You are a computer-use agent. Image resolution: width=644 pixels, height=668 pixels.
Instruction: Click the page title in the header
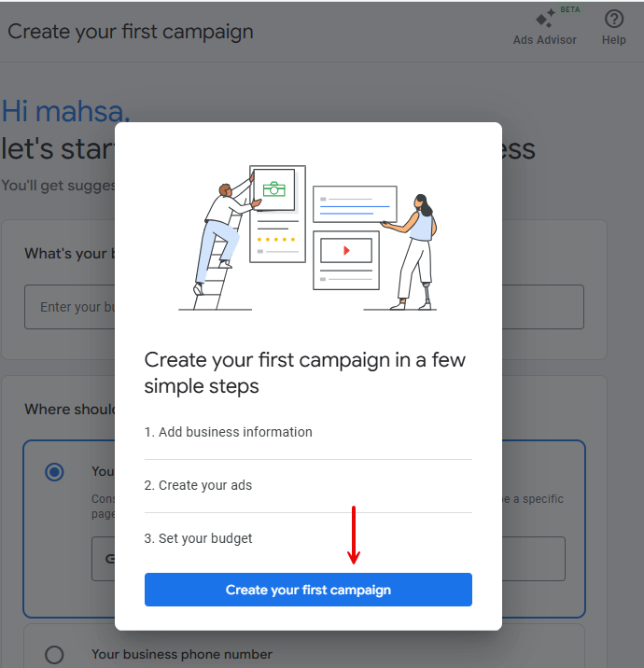[x=131, y=31]
